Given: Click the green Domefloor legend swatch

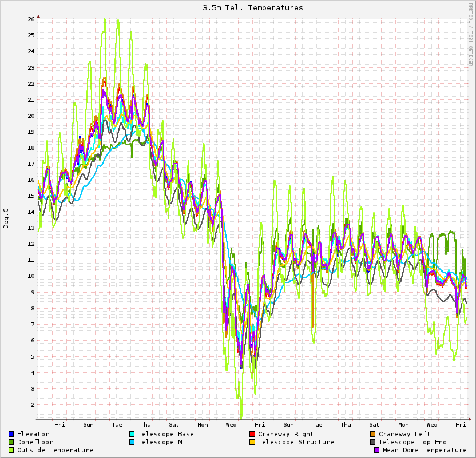Looking at the screenshot, I should tap(11, 442).
